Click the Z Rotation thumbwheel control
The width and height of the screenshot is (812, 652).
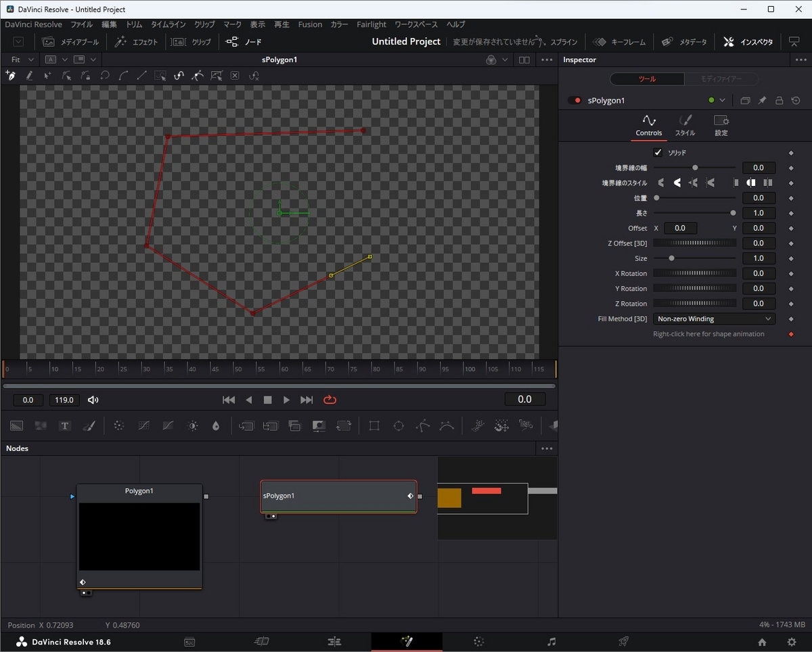click(x=694, y=304)
